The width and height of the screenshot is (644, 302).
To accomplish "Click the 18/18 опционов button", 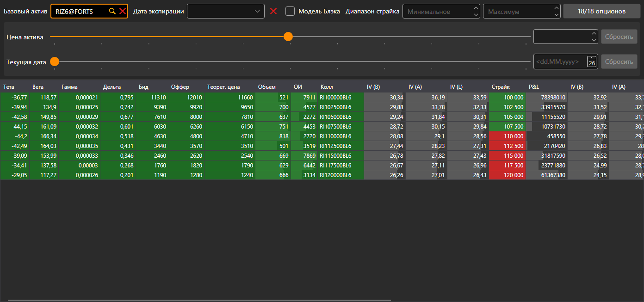I will pos(601,11).
